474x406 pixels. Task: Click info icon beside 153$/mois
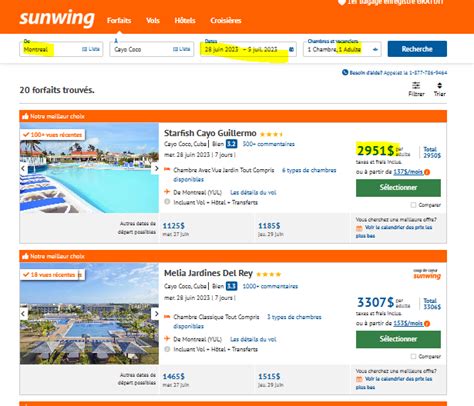pyautogui.click(x=427, y=323)
